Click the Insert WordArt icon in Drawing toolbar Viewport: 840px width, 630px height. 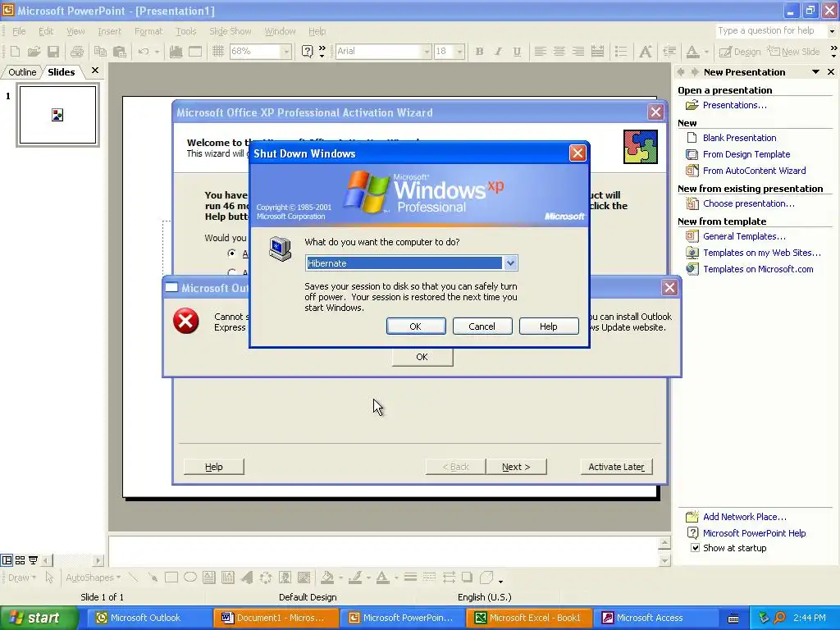coord(246,577)
